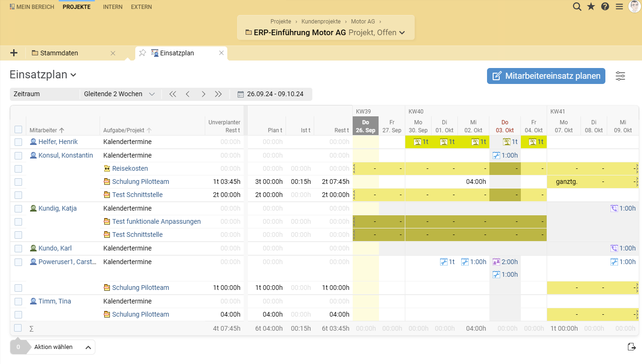The width and height of the screenshot is (642, 364).
Task: Open the Schulung Pilotteam link under Konsul
Action: [140, 182]
